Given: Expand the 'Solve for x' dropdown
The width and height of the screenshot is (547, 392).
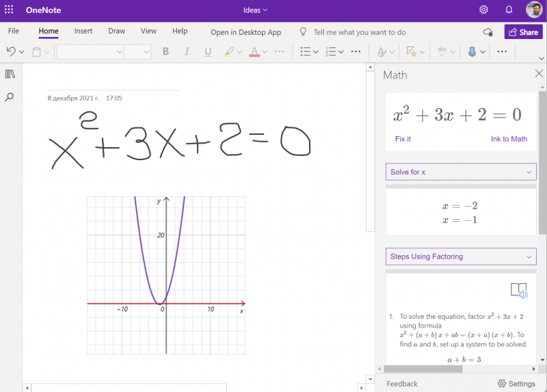Looking at the screenshot, I should pyautogui.click(x=461, y=172).
